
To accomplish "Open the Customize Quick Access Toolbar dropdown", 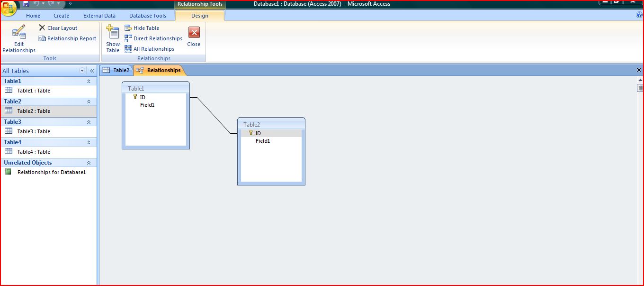I will point(71,4).
